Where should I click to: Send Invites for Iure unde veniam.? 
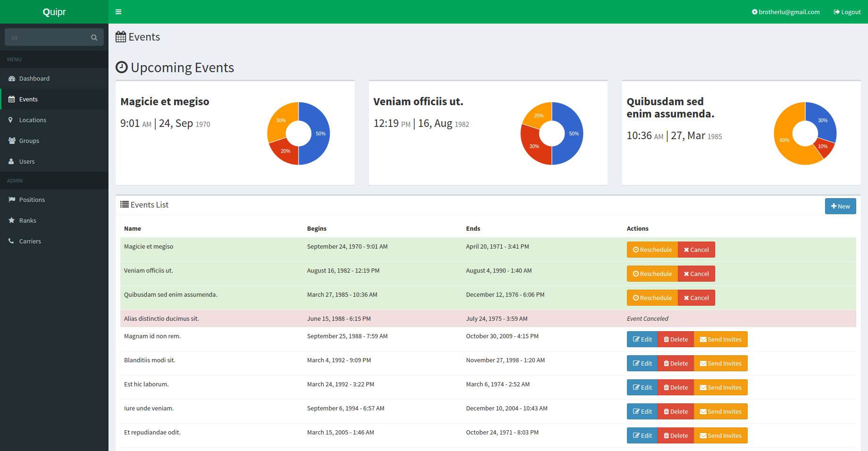[x=720, y=411]
